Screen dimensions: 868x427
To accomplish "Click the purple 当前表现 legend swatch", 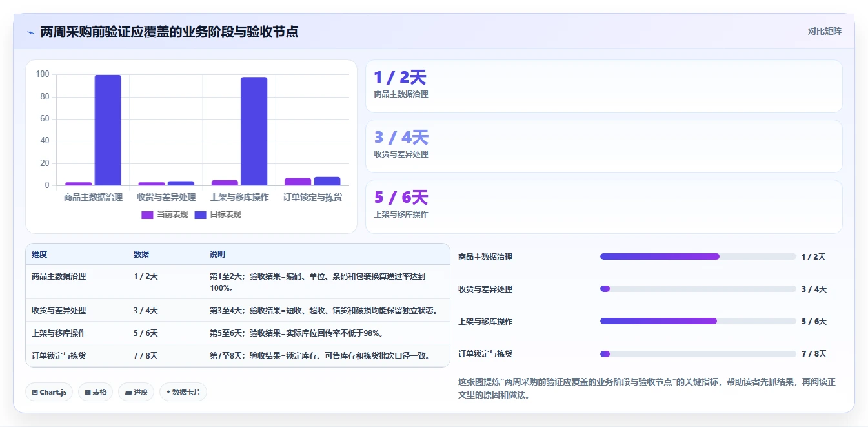I will tap(147, 215).
